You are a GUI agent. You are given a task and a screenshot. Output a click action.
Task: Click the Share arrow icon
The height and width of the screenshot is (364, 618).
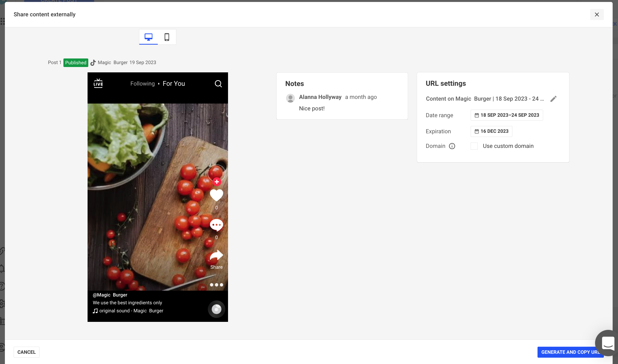[x=216, y=255]
